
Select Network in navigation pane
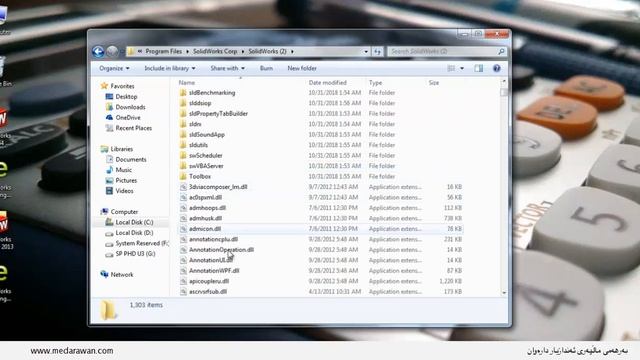pos(122,275)
